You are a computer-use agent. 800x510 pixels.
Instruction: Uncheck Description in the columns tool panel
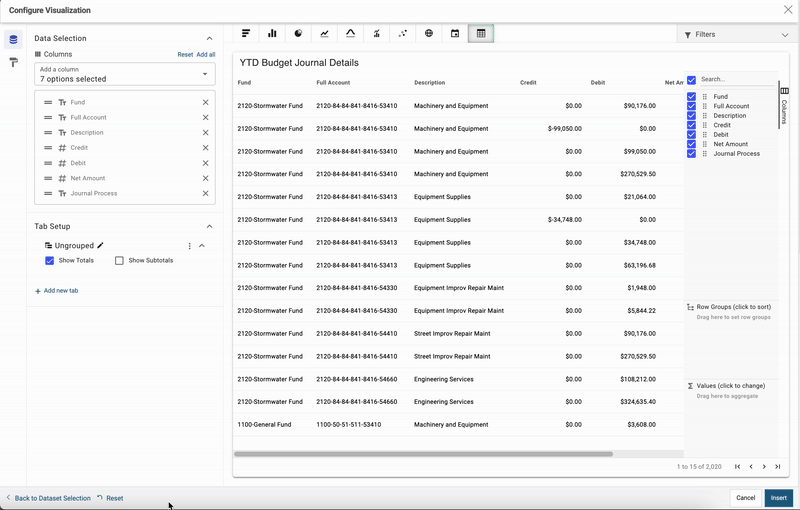coord(691,116)
